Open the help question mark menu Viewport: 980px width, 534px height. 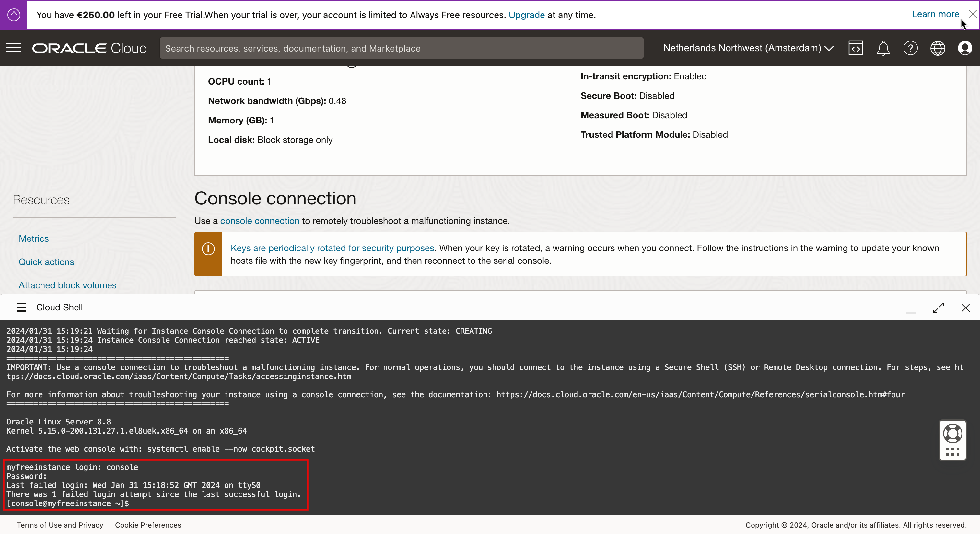coord(910,48)
